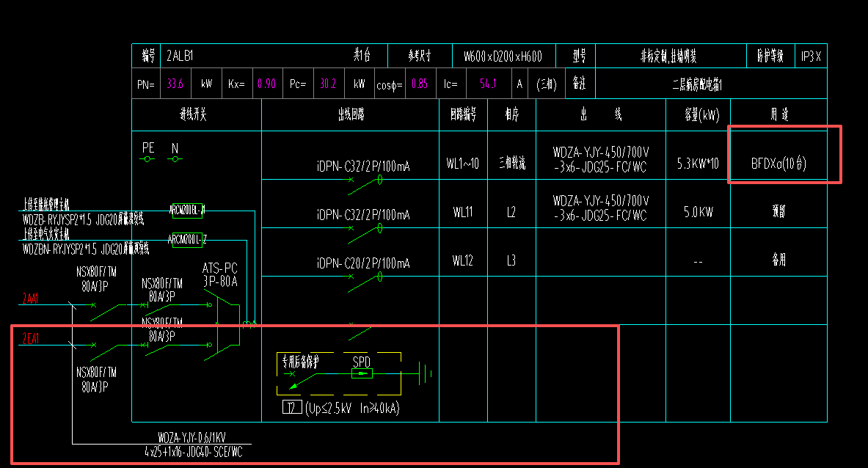Select the red 2AA1 feeder label
The height and width of the screenshot is (468, 868).
[x=30, y=298]
